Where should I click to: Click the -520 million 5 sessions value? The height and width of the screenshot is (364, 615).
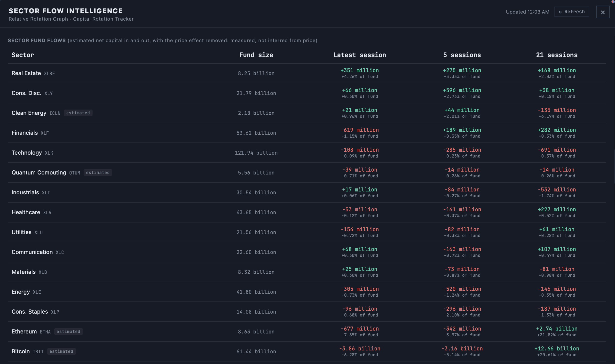coord(462,289)
